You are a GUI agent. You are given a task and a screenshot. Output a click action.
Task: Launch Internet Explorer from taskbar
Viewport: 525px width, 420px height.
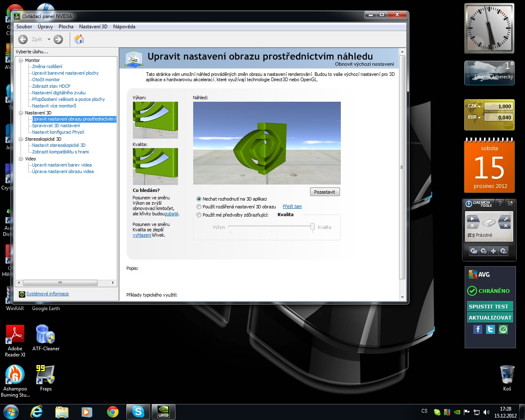pyautogui.click(x=37, y=411)
